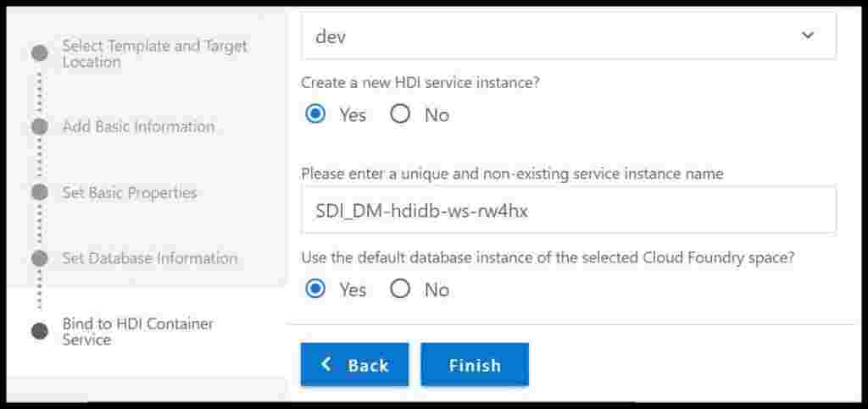Image resolution: width=868 pixels, height=409 pixels.
Task: Click the left arrow icon on Back button
Action: pos(326,364)
